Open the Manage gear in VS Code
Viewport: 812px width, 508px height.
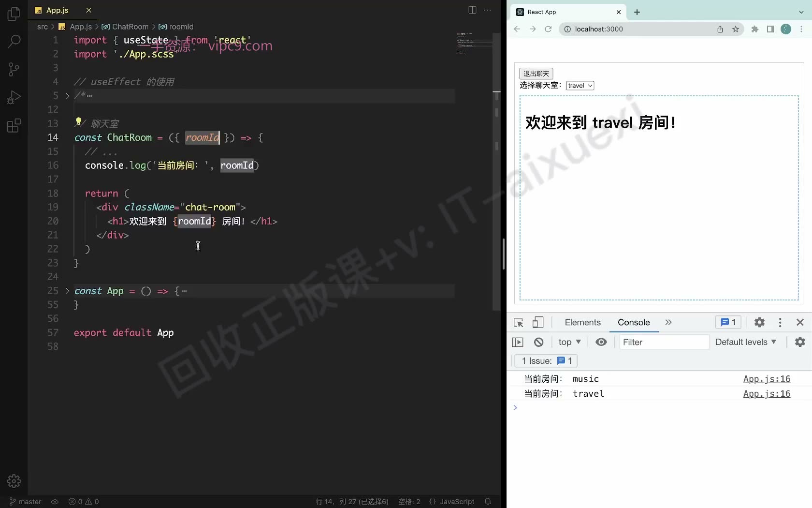[14, 481]
